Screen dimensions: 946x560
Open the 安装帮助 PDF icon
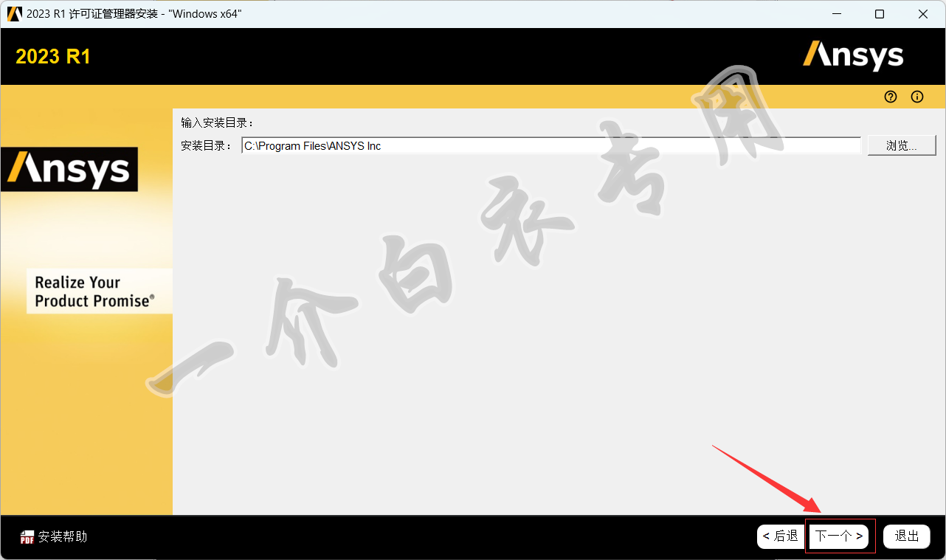point(27,537)
